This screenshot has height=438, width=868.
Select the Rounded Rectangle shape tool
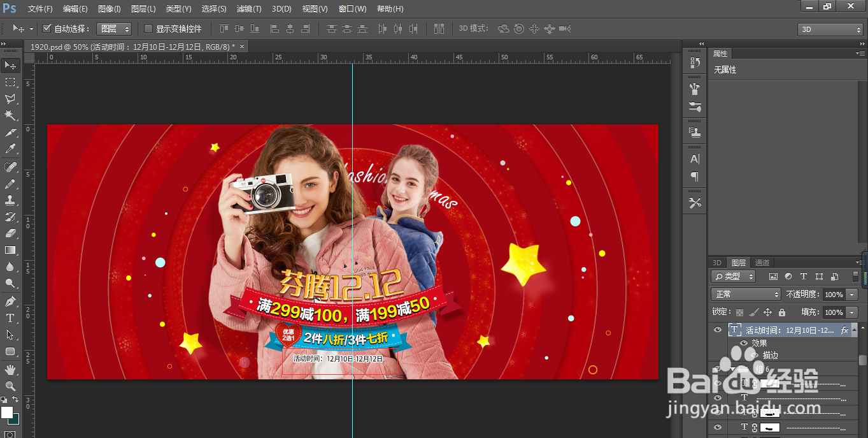tap(10, 351)
